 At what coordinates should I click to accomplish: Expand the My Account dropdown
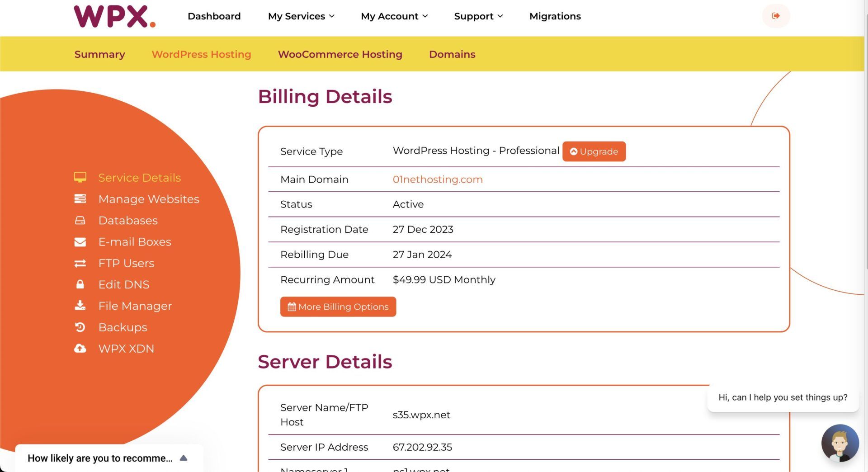[394, 16]
